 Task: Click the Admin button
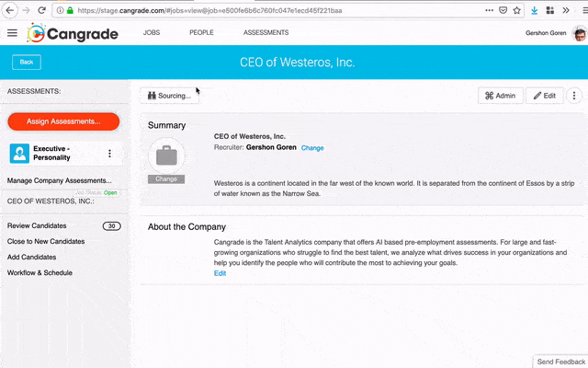click(x=500, y=96)
